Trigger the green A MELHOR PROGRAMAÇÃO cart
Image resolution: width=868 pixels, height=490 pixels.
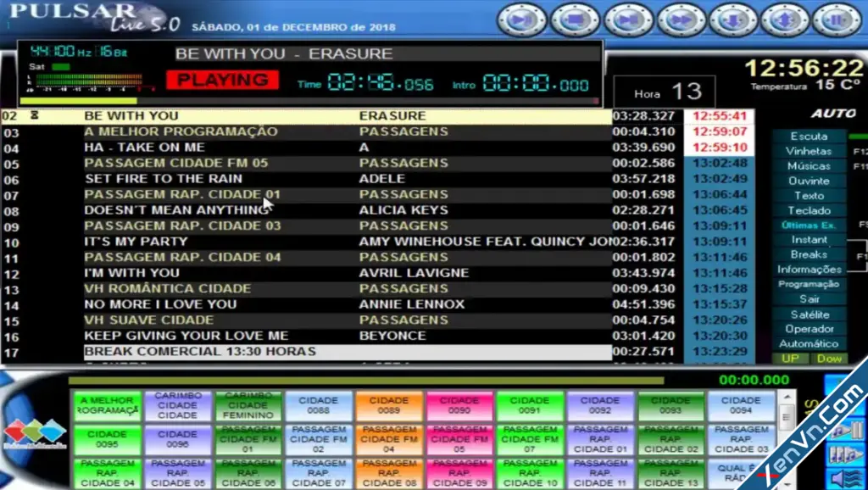coord(108,406)
